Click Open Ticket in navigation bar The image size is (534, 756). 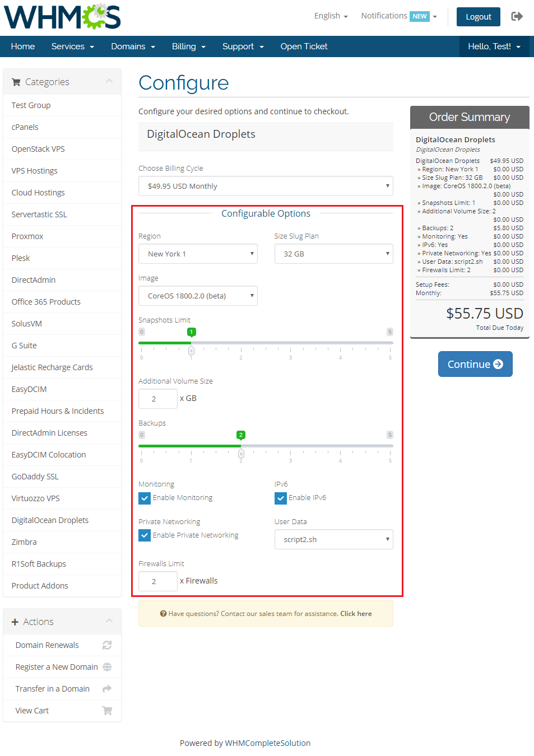point(304,46)
